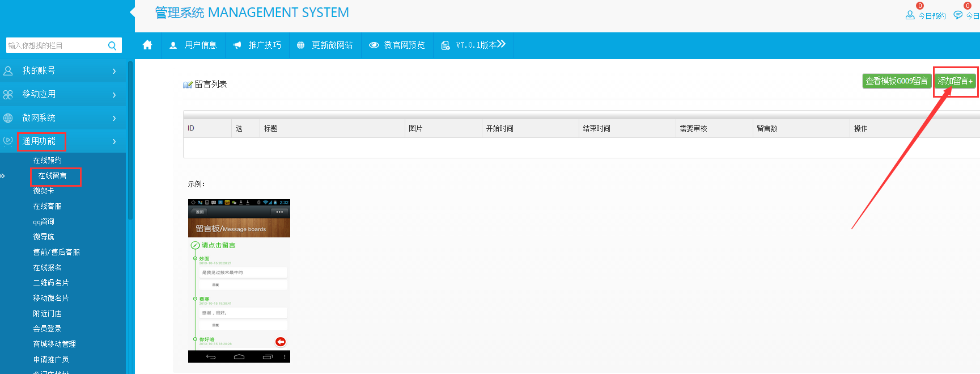Click the message board example phone image
The image size is (980, 374).
[239, 281]
